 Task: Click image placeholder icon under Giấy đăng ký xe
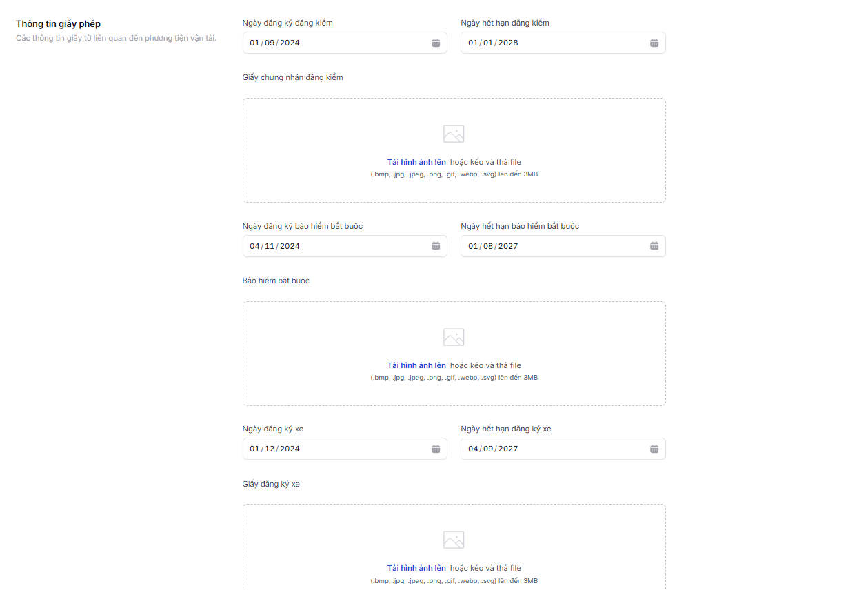click(x=454, y=540)
